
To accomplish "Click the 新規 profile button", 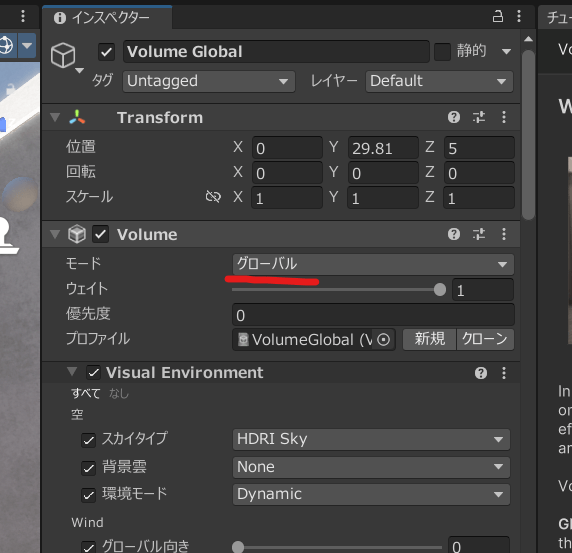I will 430,339.
